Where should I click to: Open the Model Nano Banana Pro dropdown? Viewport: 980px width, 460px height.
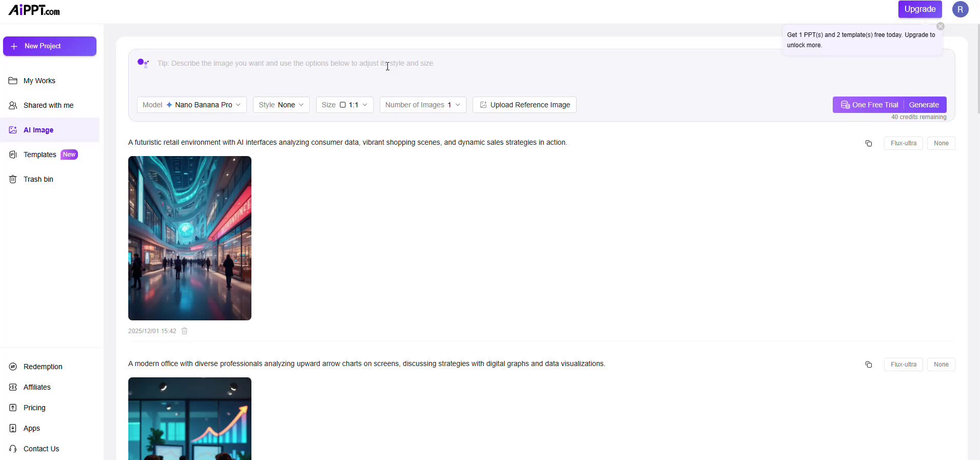191,105
